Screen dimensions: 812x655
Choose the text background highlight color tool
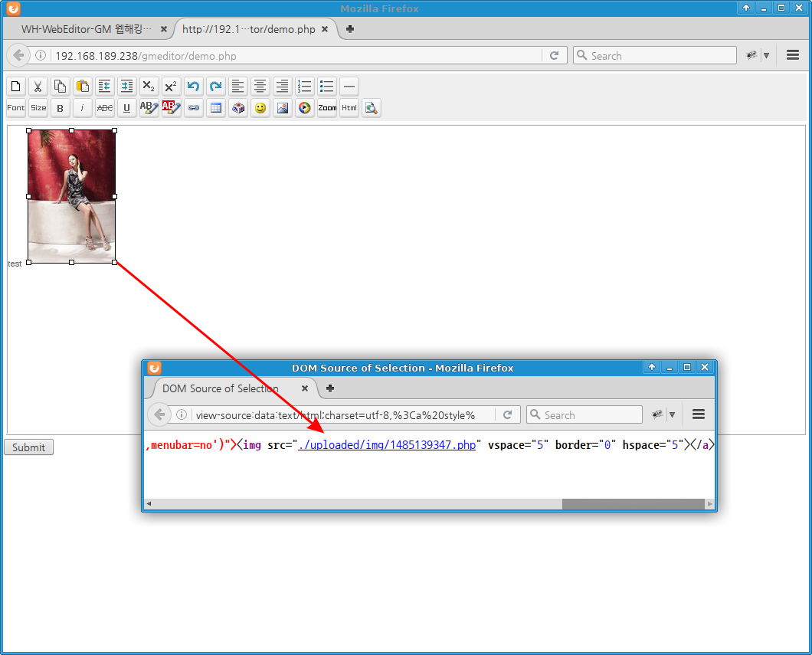[x=172, y=108]
